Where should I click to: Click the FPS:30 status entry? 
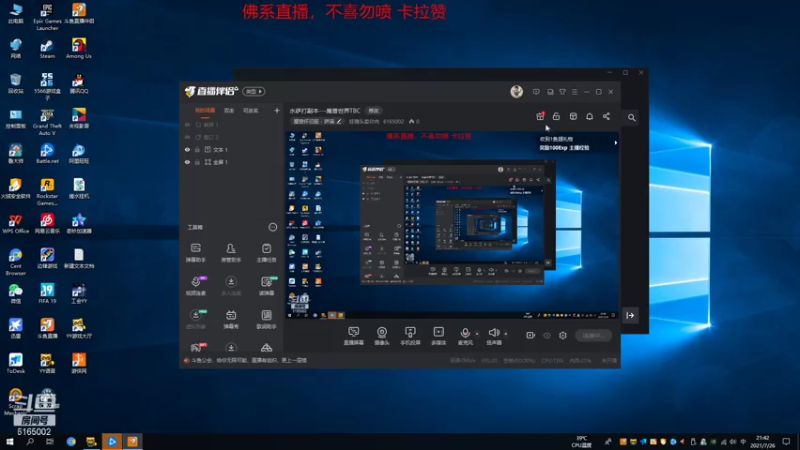[489, 360]
